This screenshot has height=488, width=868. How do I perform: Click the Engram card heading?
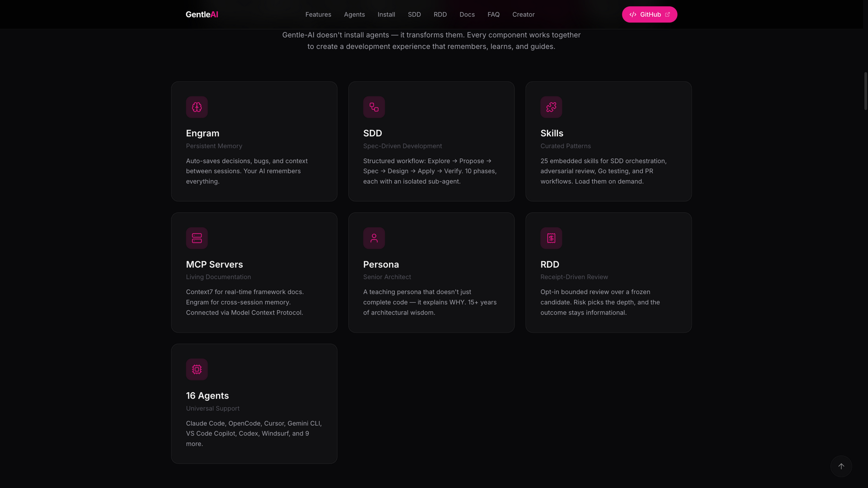pos(203,133)
